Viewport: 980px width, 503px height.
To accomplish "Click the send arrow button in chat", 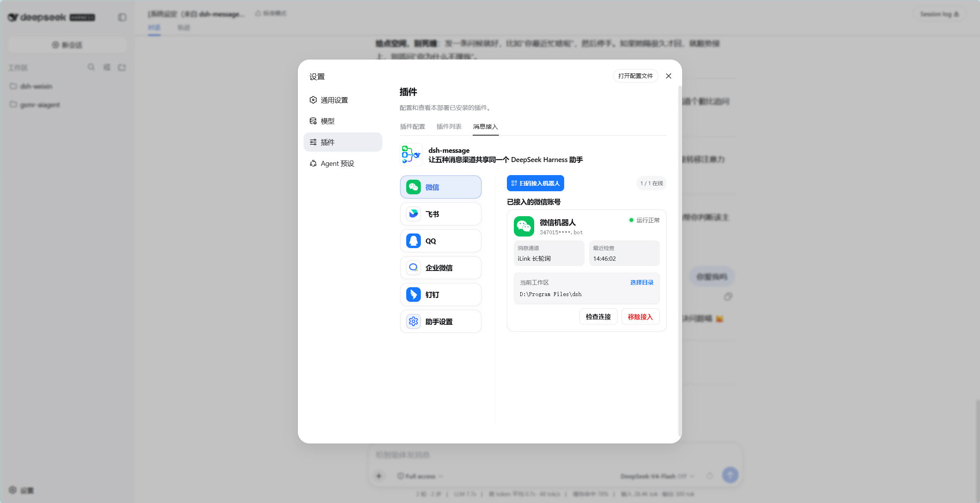I will tap(730, 475).
